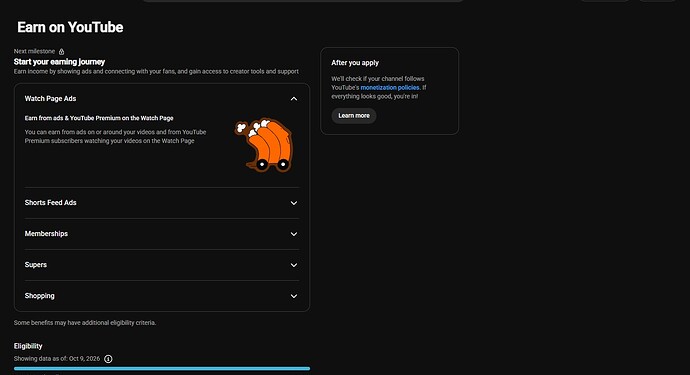690x375 pixels.
Task: Click the orange popcorn cart illustration
Action: coord(264,145)
